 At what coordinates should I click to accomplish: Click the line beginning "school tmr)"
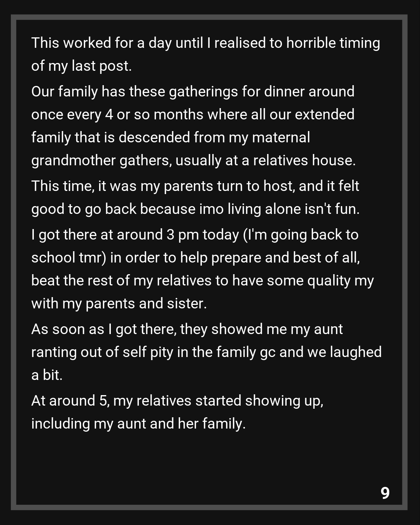click(195, 258)
